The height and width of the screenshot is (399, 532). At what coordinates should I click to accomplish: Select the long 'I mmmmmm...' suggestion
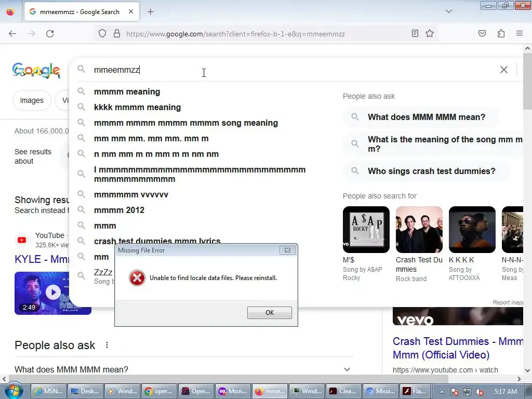point(199,174)
